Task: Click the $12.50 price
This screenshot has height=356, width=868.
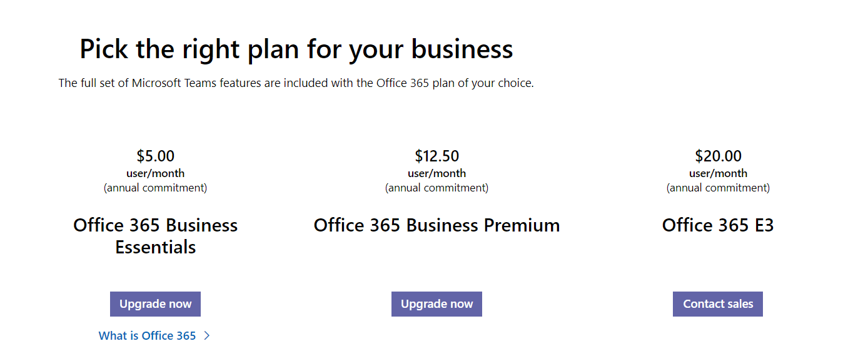Action: (x=437, y=156)
